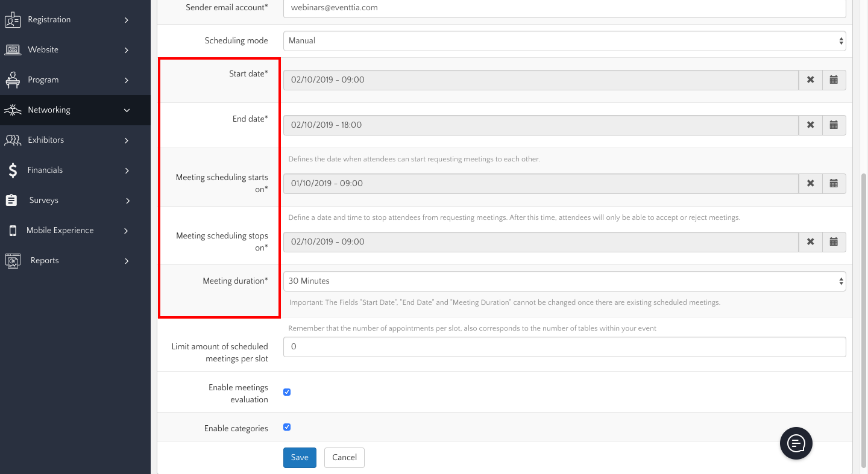Screen dimensions: 868x474
Task: Click the Sender email account field
Action: [x=564, y=8]
